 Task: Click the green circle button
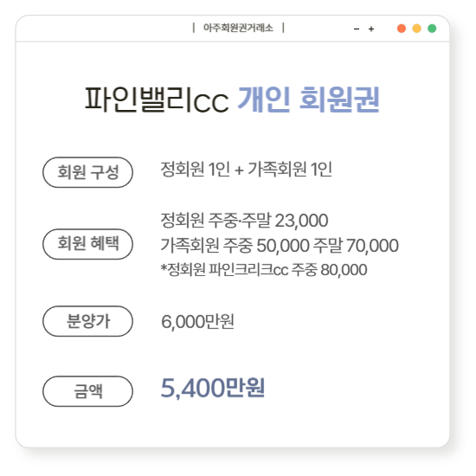pos(432,29)
